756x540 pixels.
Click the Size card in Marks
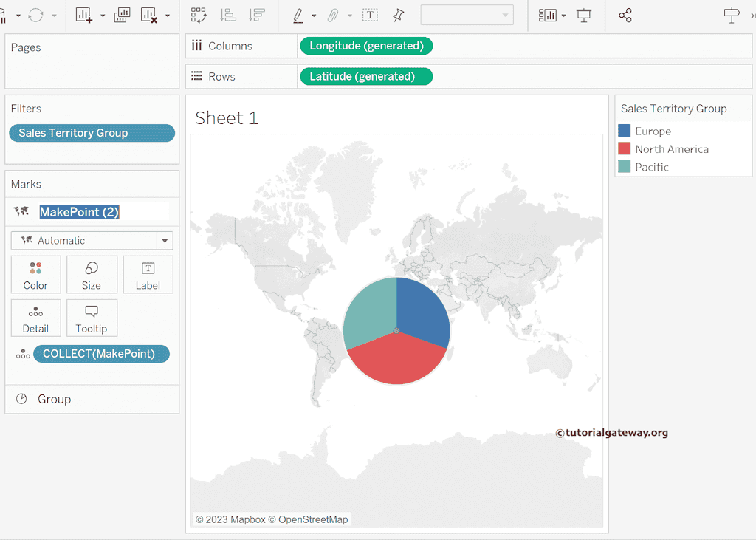pyautogui.click(x=91, y=275)
